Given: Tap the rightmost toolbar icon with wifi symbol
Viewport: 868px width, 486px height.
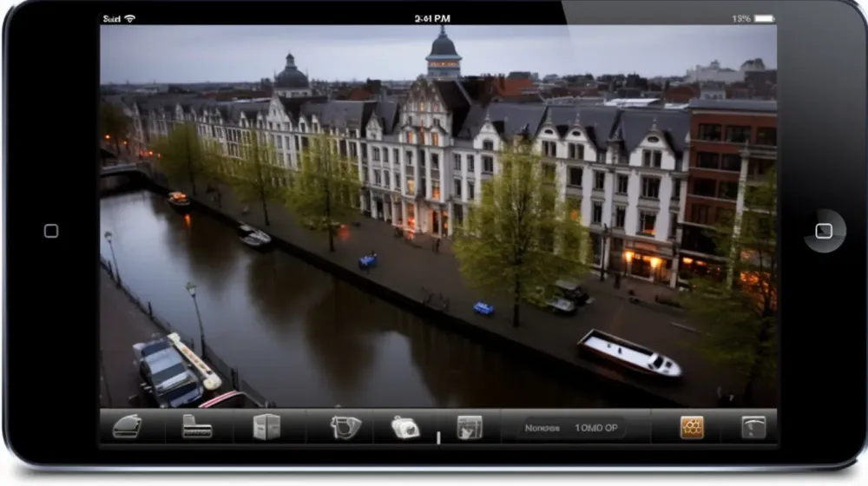Looking at the screenshot, I should pyautogui.click(x=753, y=427).
